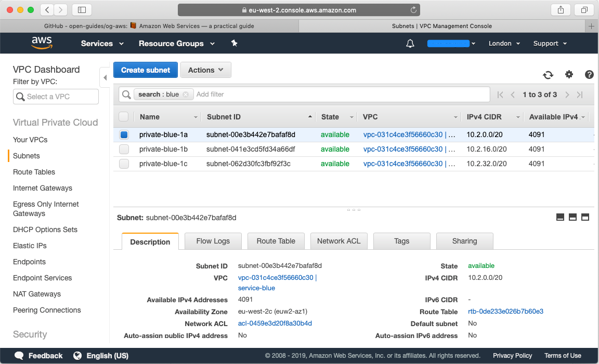Switch to the Network ACL tab

click(x=339, y=241)
